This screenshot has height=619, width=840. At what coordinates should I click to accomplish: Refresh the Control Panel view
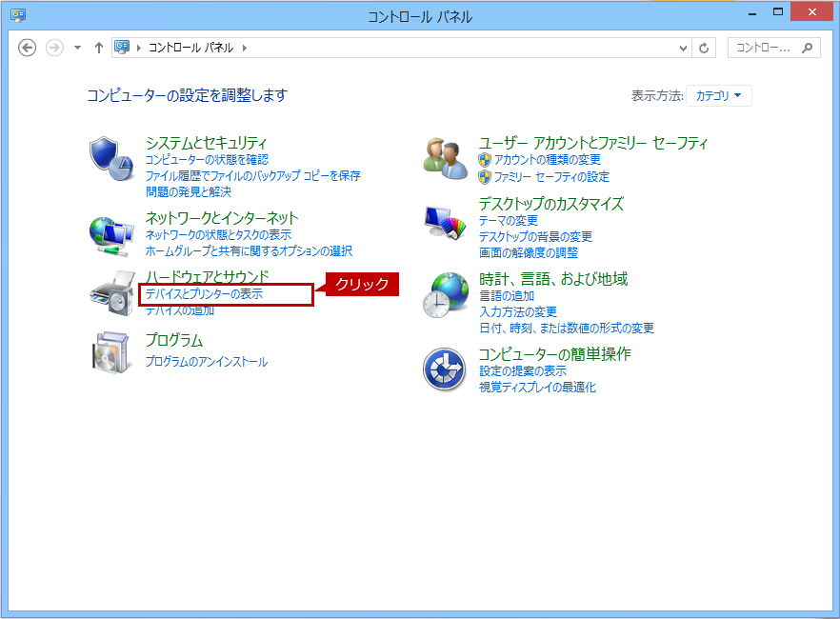[x=705, y=48]
